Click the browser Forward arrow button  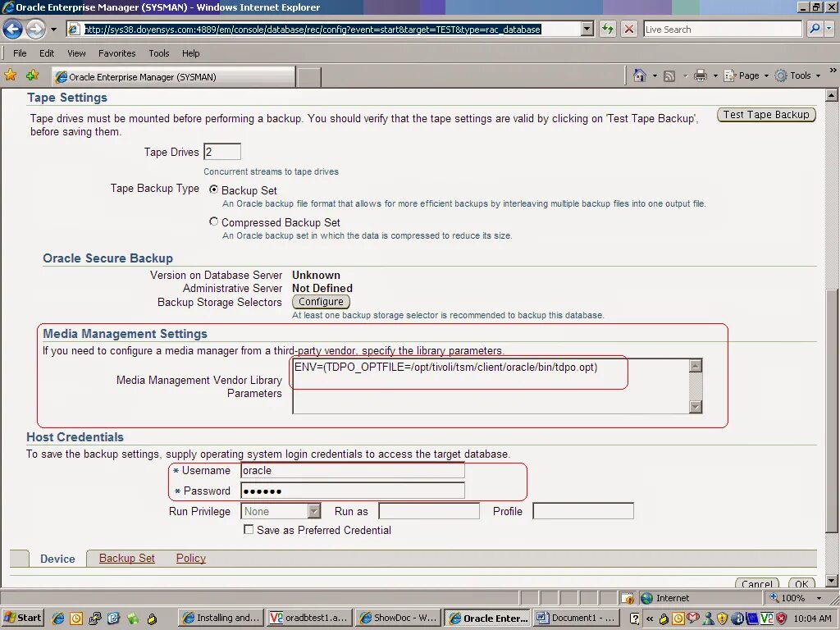coord(36,29)
